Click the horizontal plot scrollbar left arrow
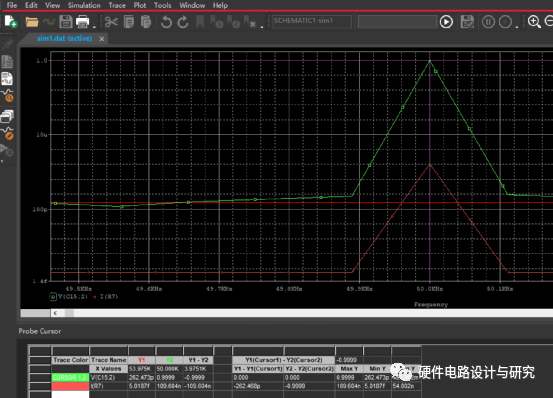The image size is (553, 398). click(55, 313)
